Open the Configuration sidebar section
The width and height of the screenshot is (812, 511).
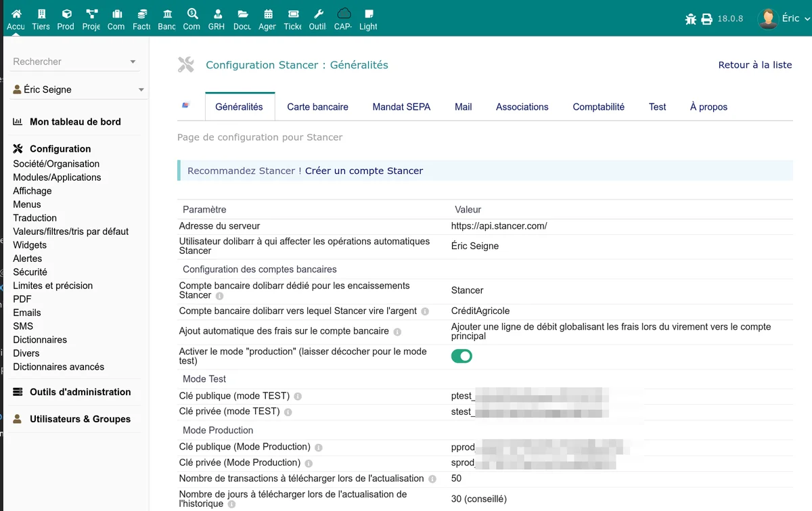click(60, 149)
